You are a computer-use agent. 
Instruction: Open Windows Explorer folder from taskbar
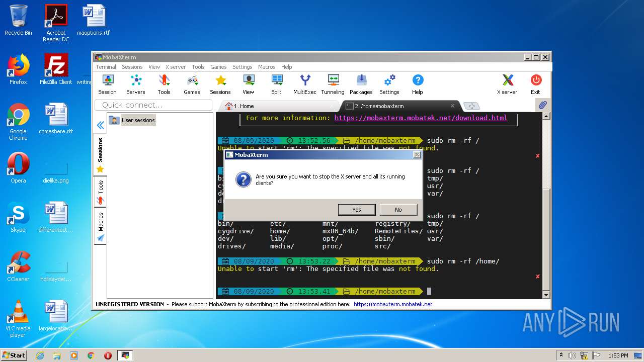[57, 355]
